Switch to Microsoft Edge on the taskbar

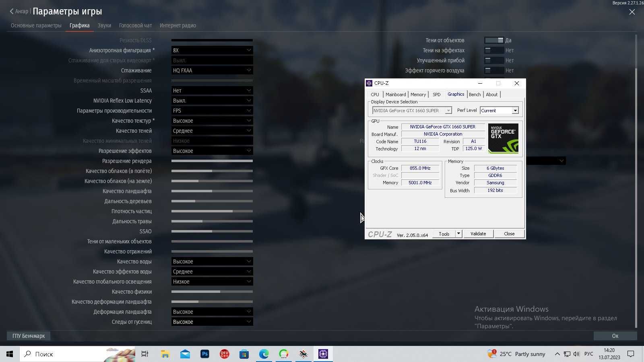coord(264,354)
